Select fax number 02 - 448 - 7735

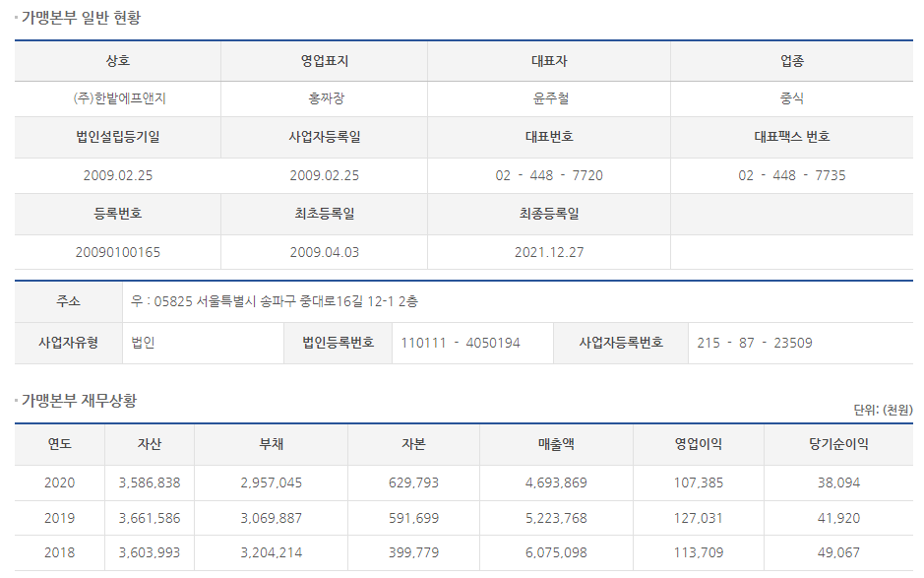click(x=792, y=175)
